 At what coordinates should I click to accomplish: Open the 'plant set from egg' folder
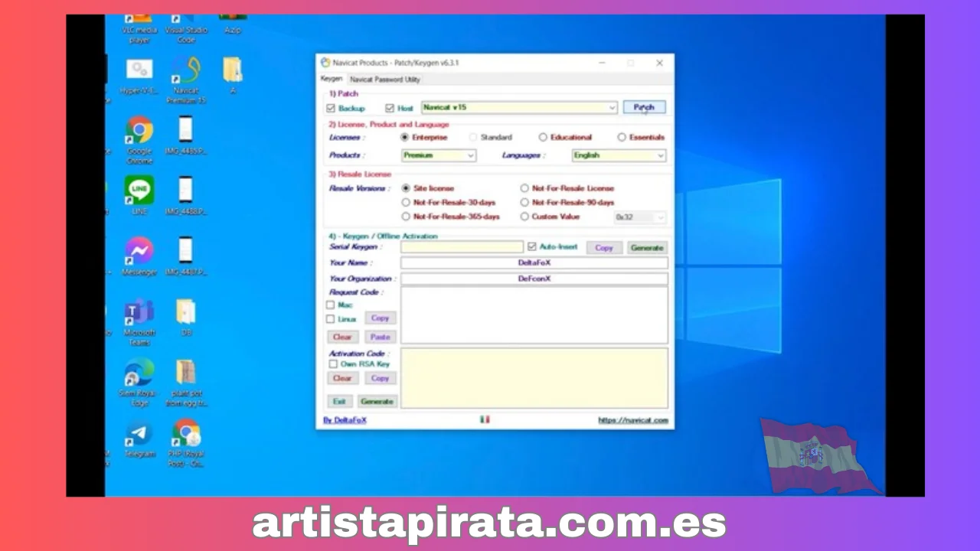click(186, 383)
